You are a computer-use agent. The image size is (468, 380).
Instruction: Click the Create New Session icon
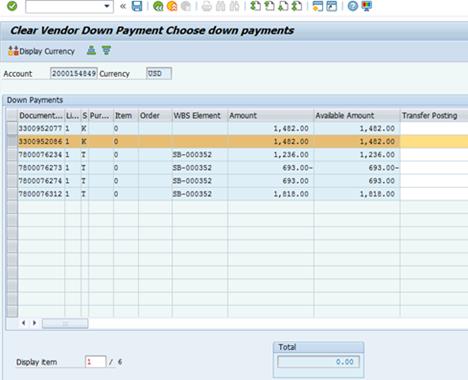click(x=318, y=6)
